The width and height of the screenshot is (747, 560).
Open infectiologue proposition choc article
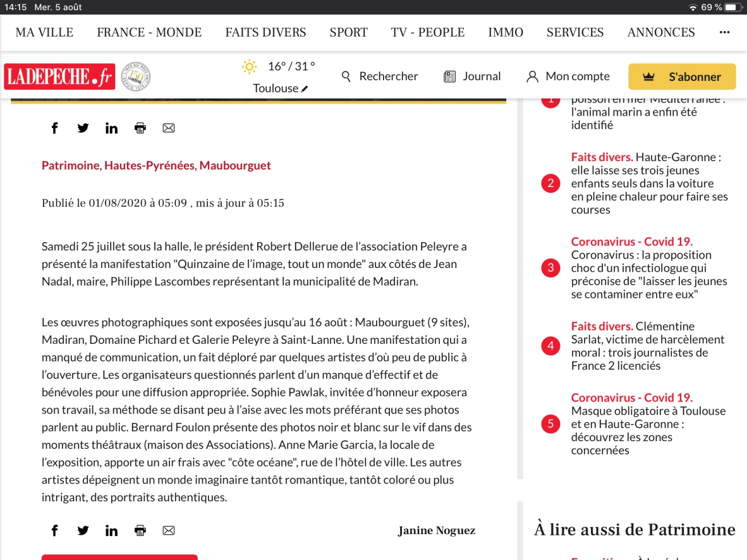[x=649, y=268]
